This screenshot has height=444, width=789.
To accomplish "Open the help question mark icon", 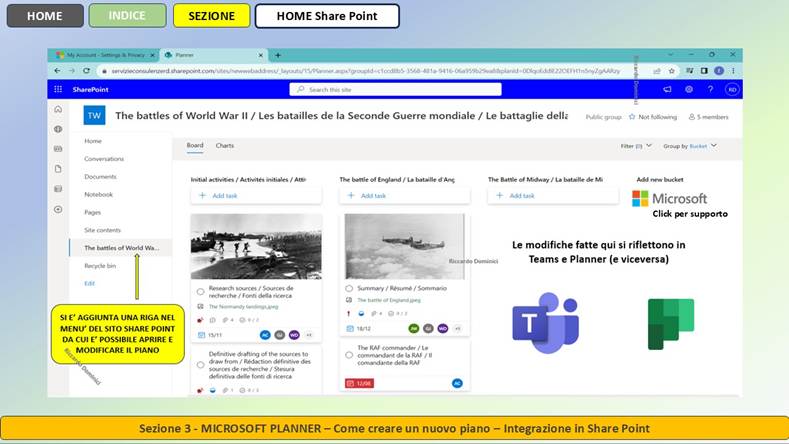I will point(711,89).
